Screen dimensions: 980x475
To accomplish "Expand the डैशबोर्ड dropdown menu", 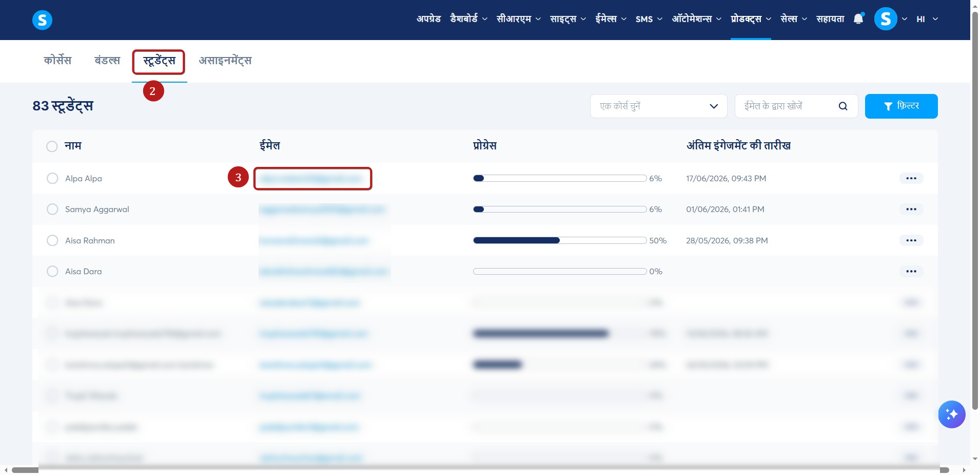I will click(x=468, y=19).
